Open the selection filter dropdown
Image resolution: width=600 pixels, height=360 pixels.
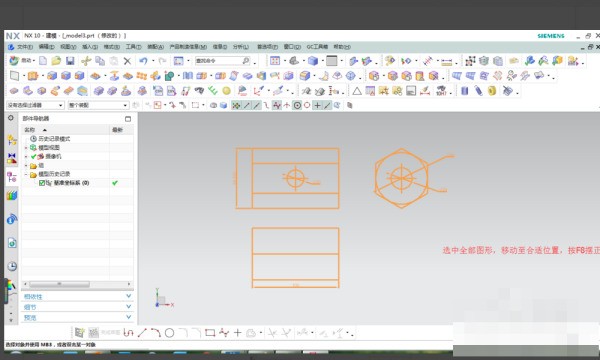(35, 105)
